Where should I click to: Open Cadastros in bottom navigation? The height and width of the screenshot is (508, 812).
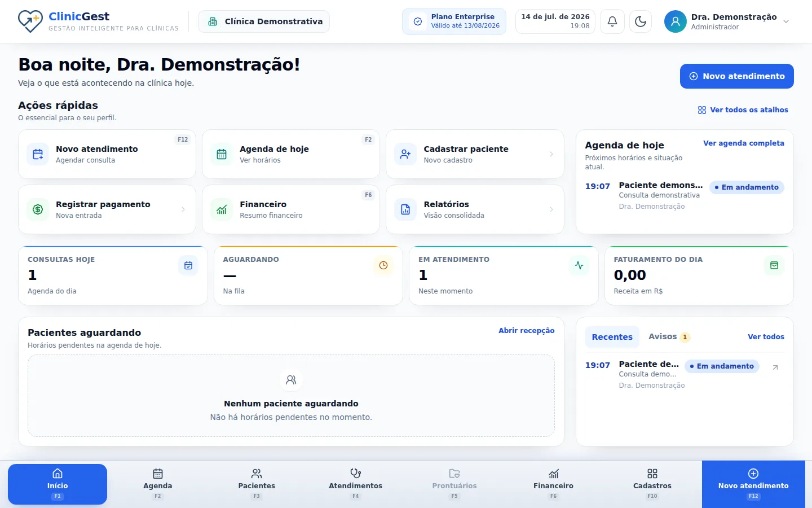coord(652,484)
